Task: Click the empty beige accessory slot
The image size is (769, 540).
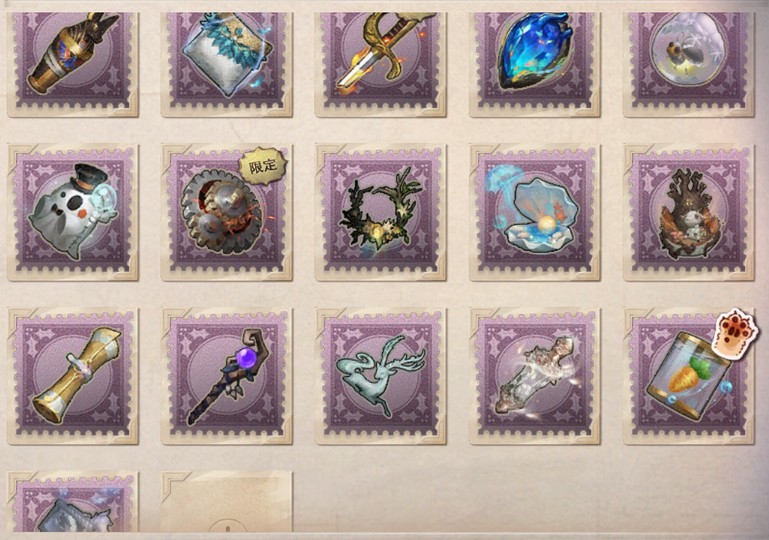Action: point(227,501)
